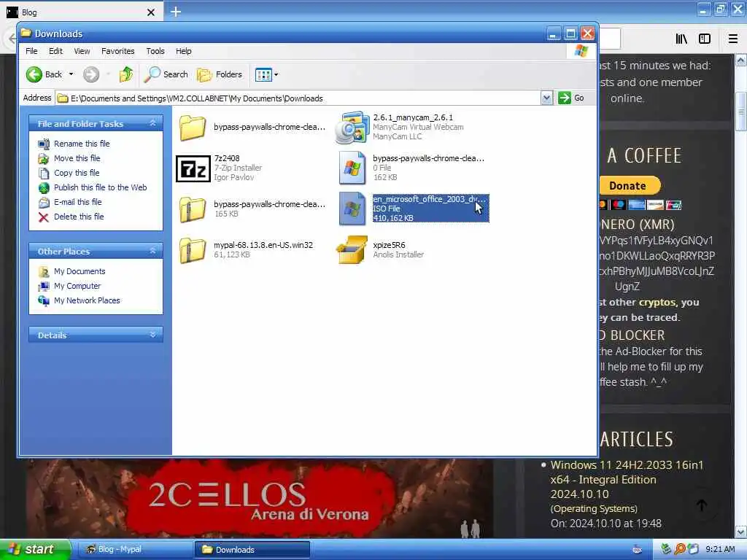
Task: Click the Up folder icon
Action: point(126,74)
